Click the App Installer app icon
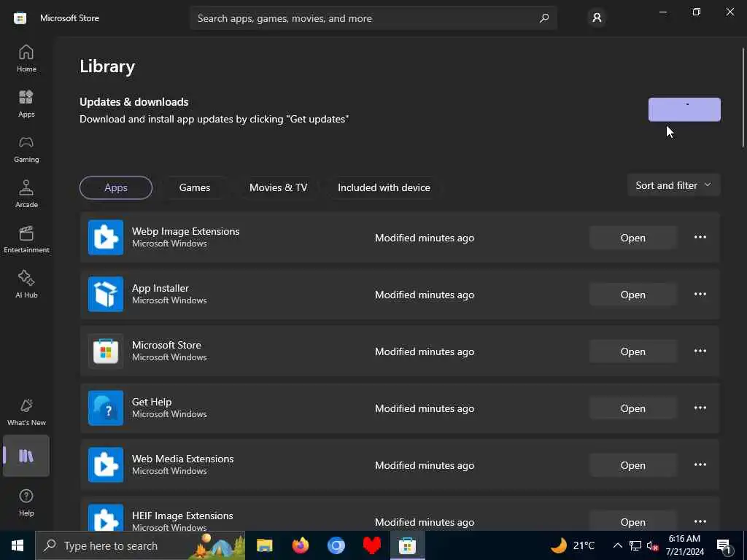The width and height of the screenshot is (747, 560). [106, 294]
